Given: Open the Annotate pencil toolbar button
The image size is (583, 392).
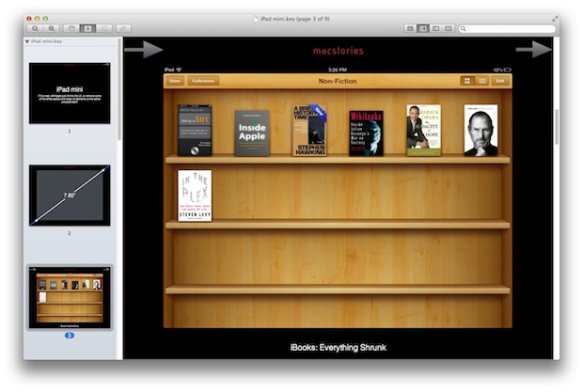Looking at the screenshot, I should point(123,28).
